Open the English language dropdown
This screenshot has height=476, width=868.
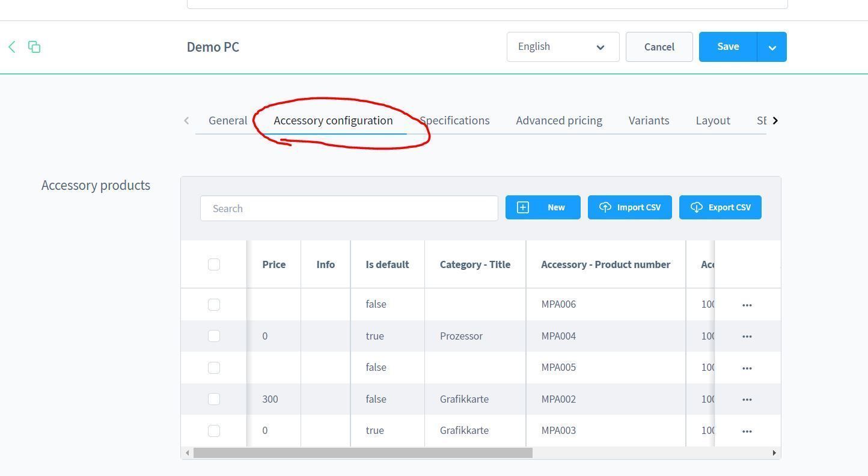point(563,47)
